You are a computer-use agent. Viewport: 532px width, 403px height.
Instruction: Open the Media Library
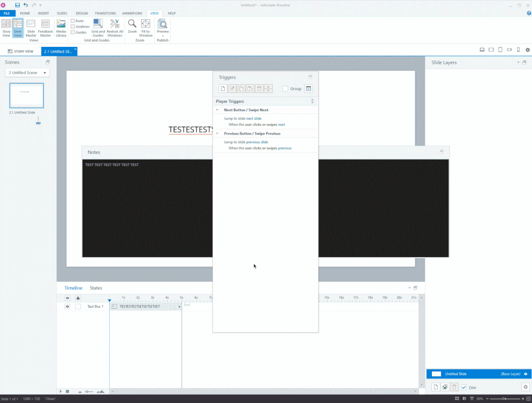[x=61, y=28]
